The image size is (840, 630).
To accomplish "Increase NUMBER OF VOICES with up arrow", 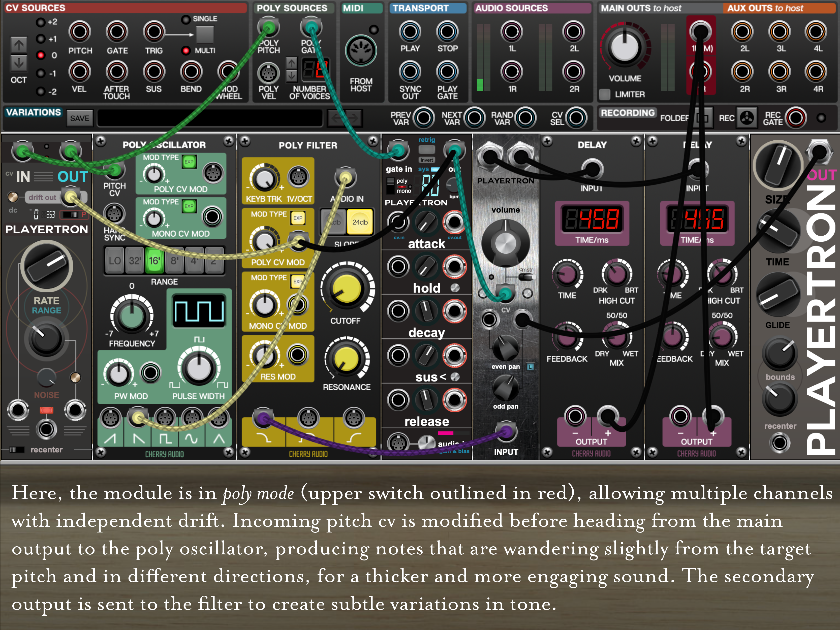I will click(x=291, y=63).
